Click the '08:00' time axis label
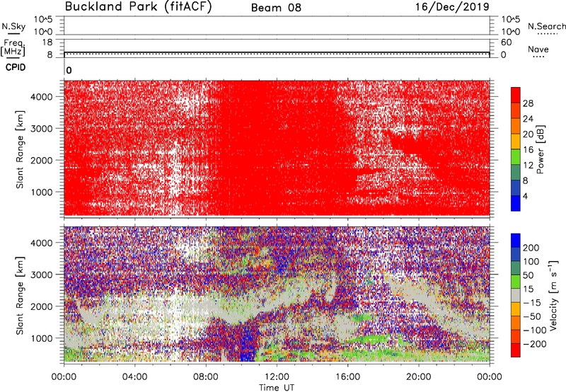Image resolution: width=566 pixels, height=392 pixels. click(x=206, y=377)
